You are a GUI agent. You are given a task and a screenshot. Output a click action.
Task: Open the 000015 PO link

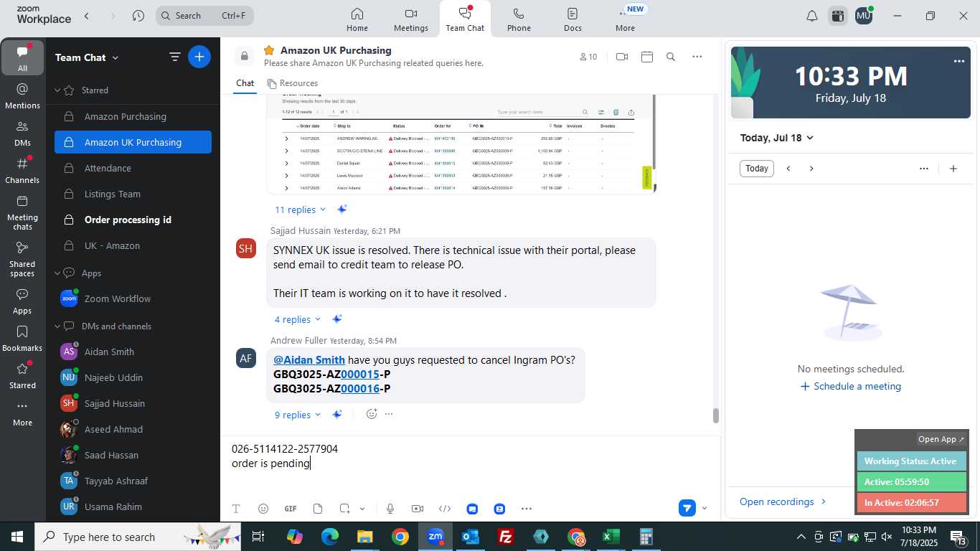(360, 374)
